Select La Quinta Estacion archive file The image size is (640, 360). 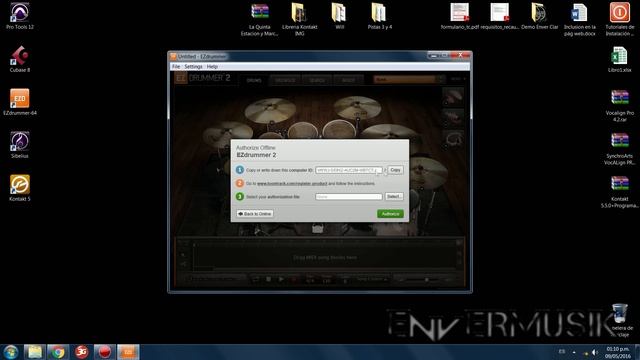point(260,19)
